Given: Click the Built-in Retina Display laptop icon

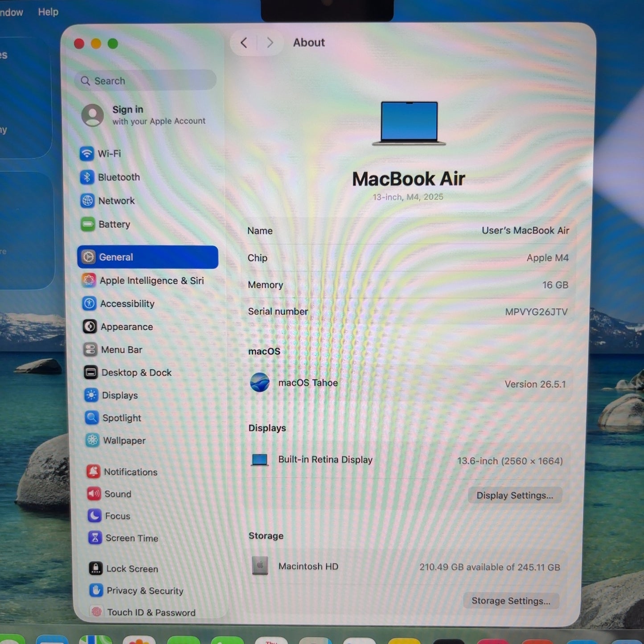Looking at the screenshot, I should point(260,459).
